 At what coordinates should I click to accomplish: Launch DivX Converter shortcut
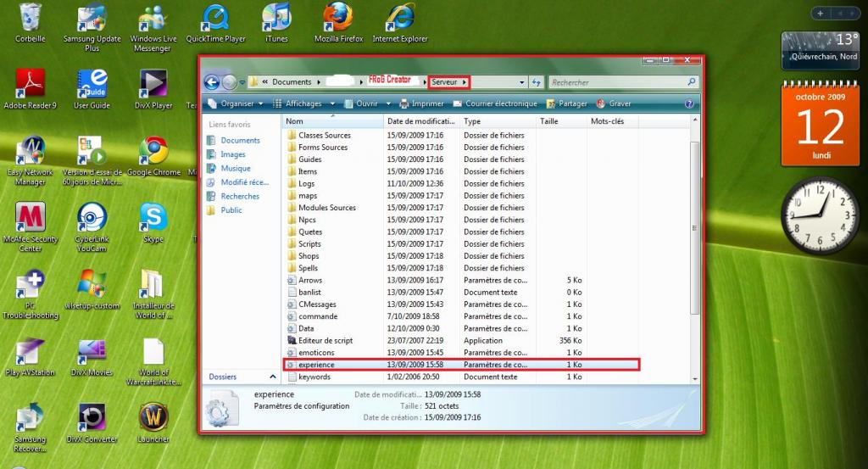92,423
